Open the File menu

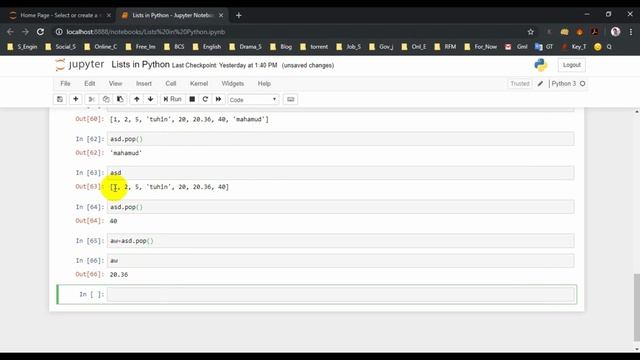coord(65,84)
